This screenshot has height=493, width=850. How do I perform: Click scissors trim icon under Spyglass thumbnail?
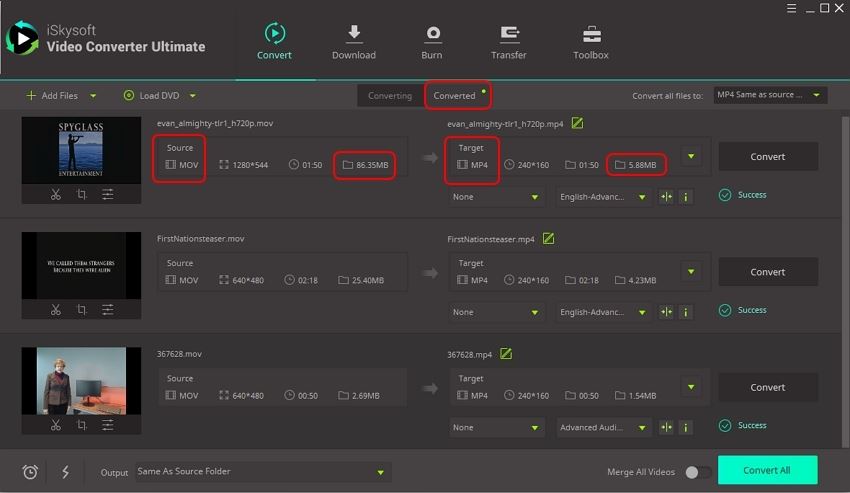pos(56,195)
